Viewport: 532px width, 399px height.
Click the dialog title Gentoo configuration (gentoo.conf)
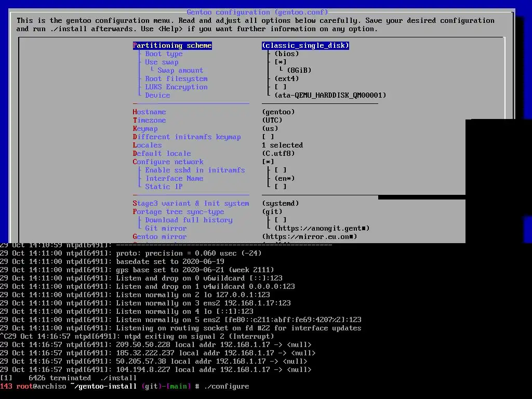258,12
